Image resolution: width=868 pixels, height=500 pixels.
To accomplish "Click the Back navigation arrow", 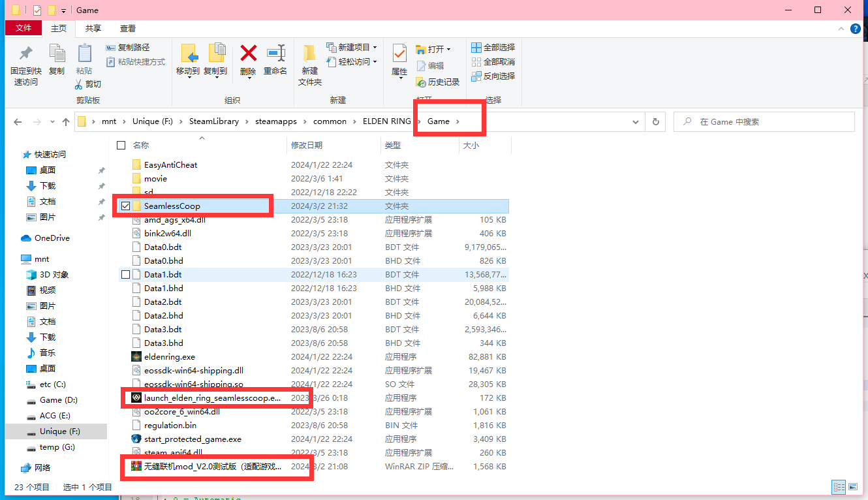I will coord(18,122).
